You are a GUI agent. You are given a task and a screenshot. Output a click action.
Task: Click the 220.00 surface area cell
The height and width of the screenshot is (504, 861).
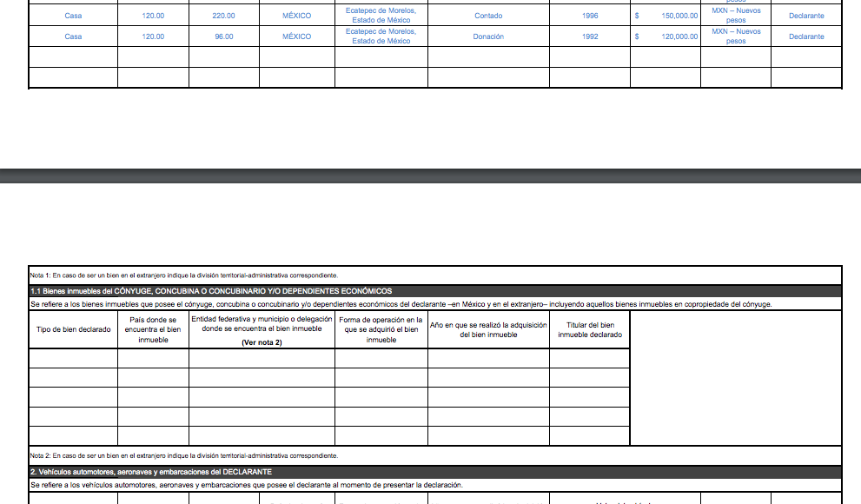click(224, 16)
